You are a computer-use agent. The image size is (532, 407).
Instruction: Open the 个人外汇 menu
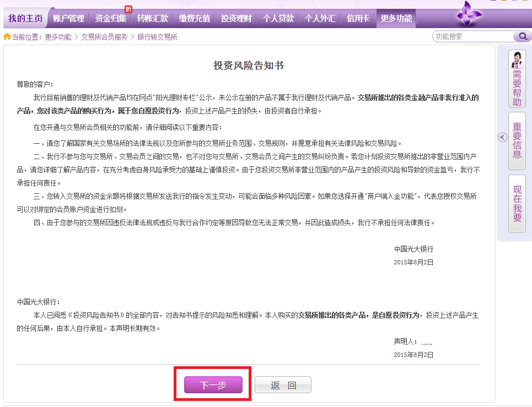pyautogui.click(x=320, y=19)
